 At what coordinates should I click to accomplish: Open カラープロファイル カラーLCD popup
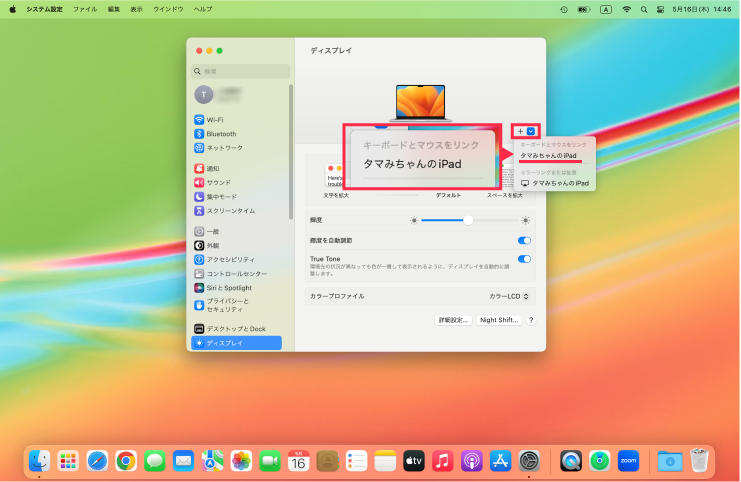(x=509, y=296)
